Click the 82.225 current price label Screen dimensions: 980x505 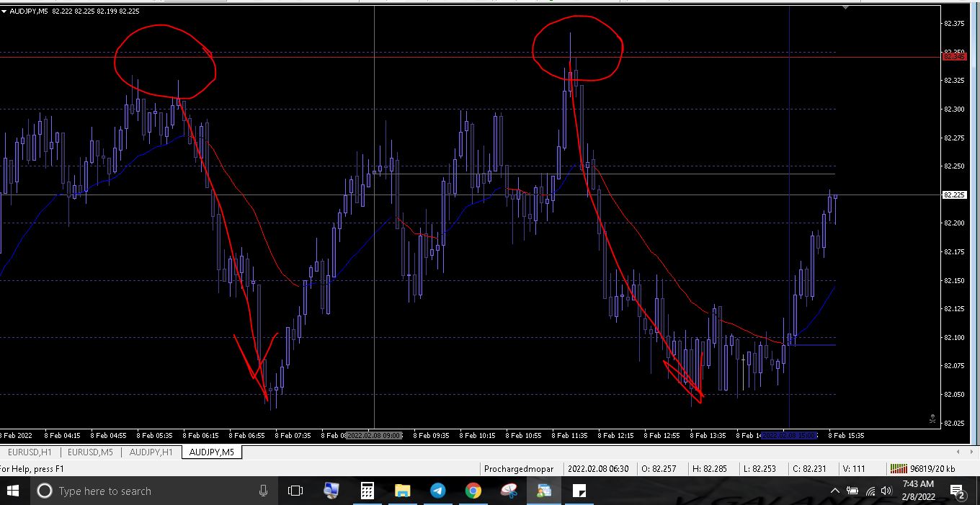point(954,195)
